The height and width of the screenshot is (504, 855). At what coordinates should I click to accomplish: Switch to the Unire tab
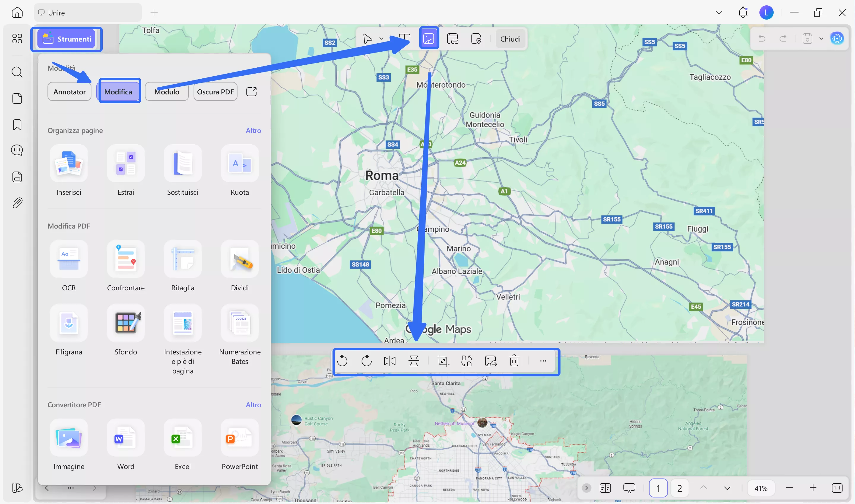(87, 12)
